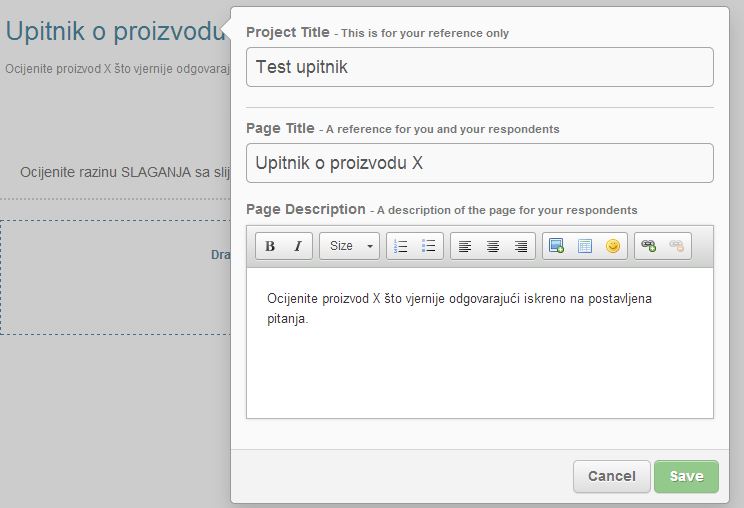
Task: Center-align the description text
Action: [493, 246]
